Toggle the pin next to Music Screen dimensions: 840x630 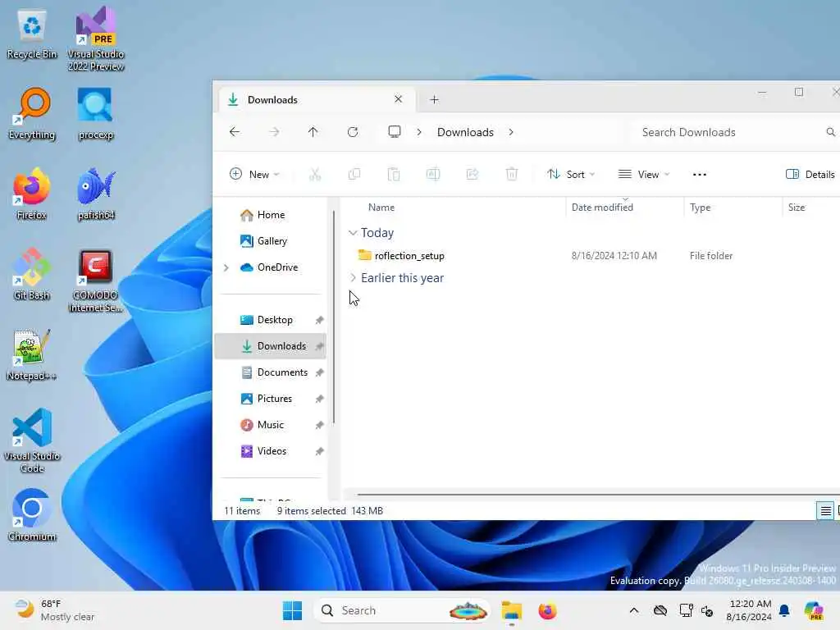[x=319, y=425]
